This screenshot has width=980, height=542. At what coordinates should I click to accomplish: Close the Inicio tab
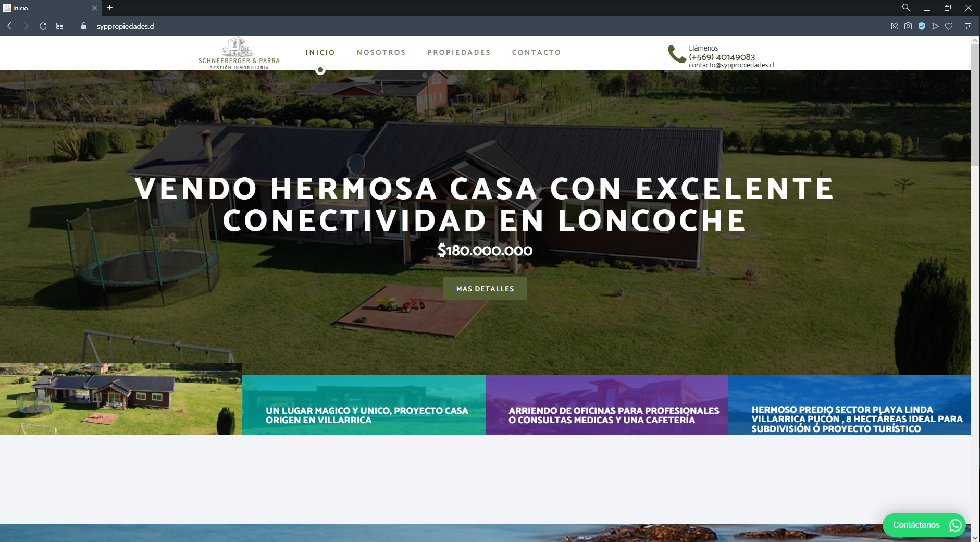pyautogui.click(x=94, y=8)
